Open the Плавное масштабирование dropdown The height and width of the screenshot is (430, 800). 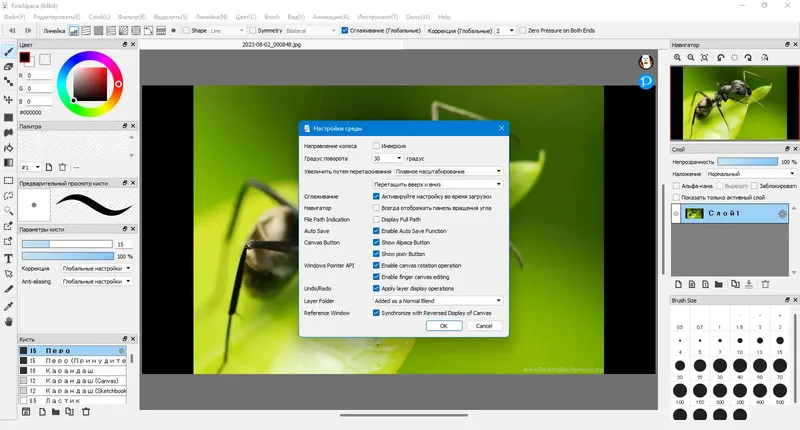pyautogui.click(x=448, y=171)
